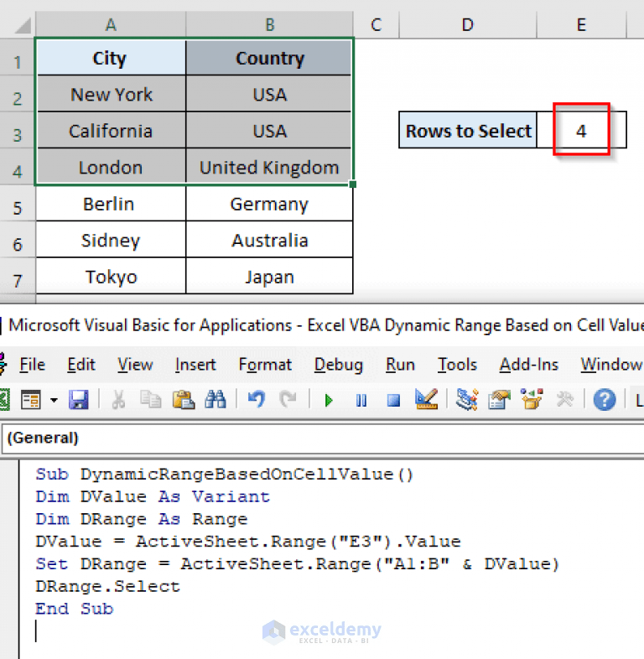644x659 pixels.
Task: Click the 'Dim DValue As Variant' code line
Action: pos(152,497)
